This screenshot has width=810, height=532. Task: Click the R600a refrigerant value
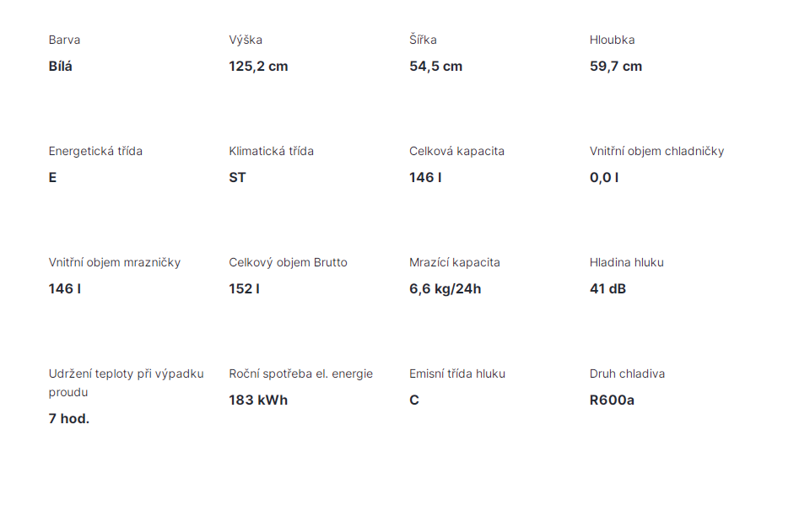click(x=612, y=400)
